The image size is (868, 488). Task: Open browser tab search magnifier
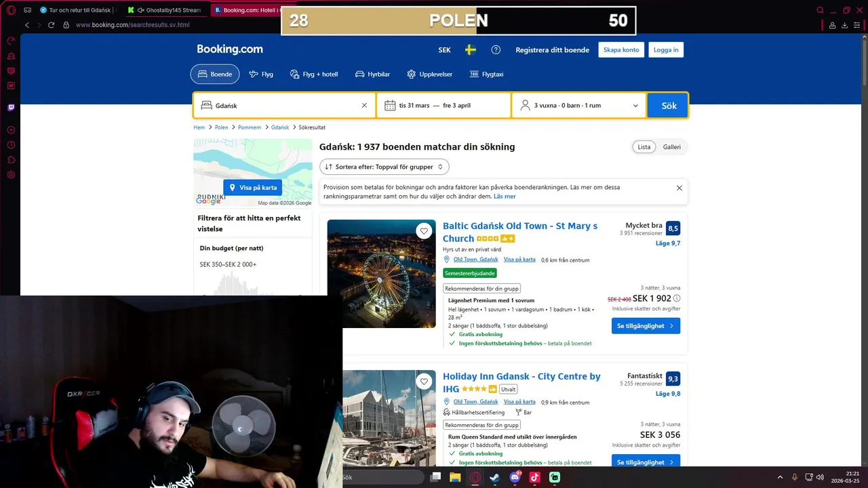tap(820, 10)
